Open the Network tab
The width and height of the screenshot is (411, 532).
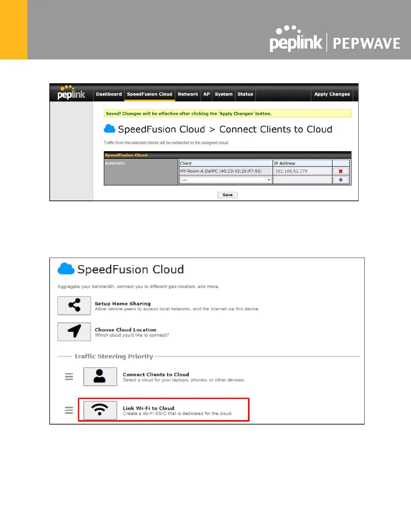[188, 94]
